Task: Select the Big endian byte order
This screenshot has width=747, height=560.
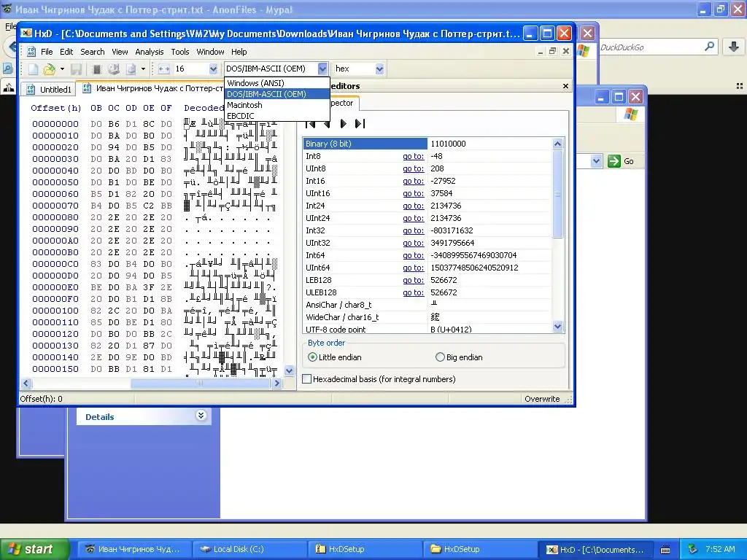Action: tap(459, 357)
